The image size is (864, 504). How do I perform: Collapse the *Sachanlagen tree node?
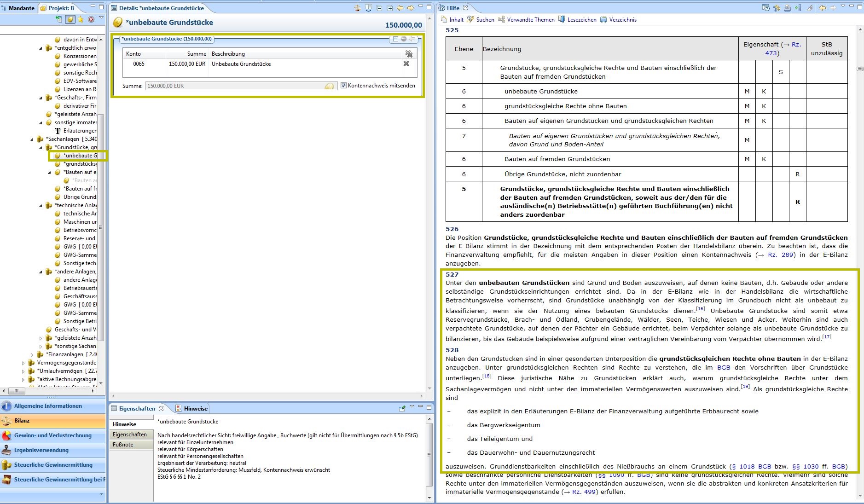pyautogui.click(x=32, y=139)
